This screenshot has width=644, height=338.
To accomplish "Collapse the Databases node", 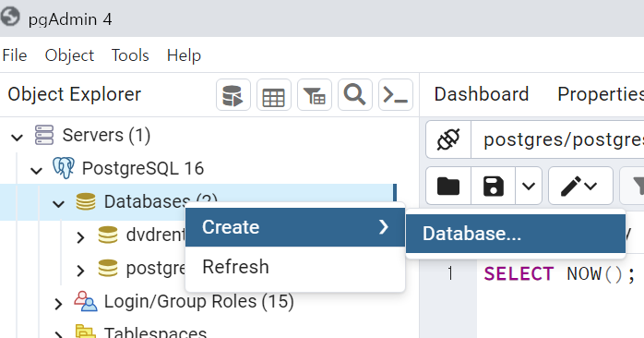I will coord(59,203).
